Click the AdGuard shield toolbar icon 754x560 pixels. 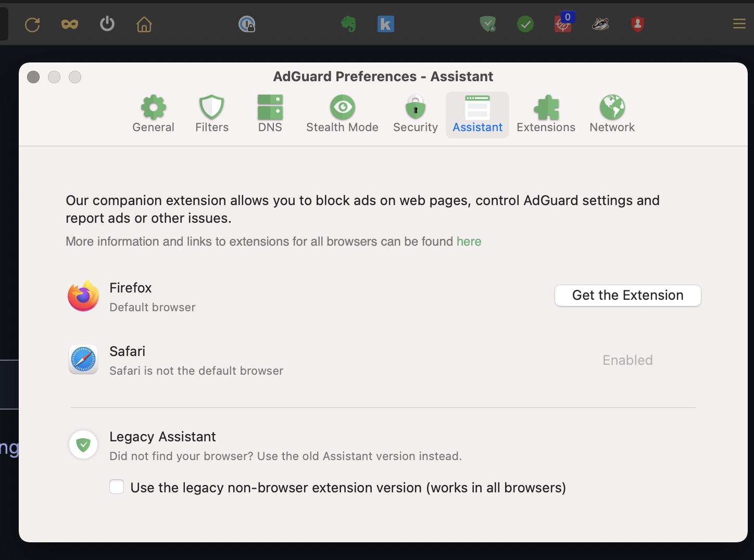point(488,24)
